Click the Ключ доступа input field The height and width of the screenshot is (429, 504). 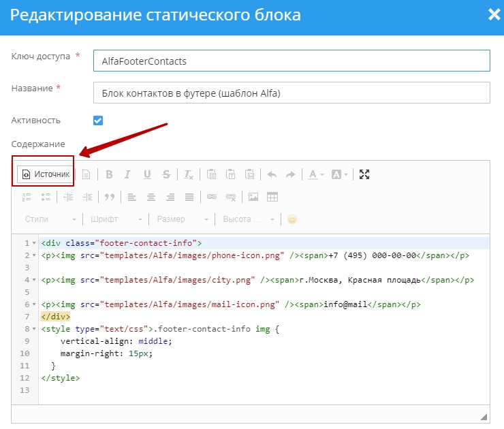coord(292,61)
